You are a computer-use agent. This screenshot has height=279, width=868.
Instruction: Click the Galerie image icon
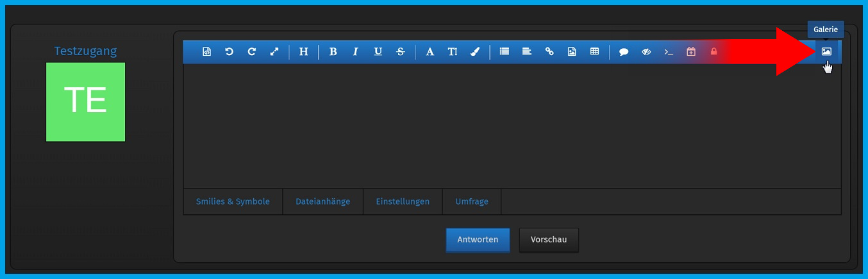[x=826, y=52]
